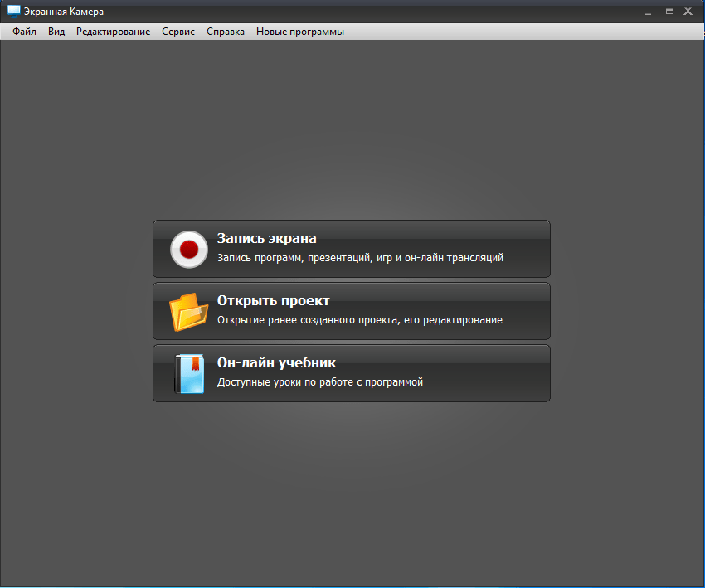Click the Экранная Камера window title text
Image resolution: width=705 pixels, height=588 pixels.
[64, 12]
